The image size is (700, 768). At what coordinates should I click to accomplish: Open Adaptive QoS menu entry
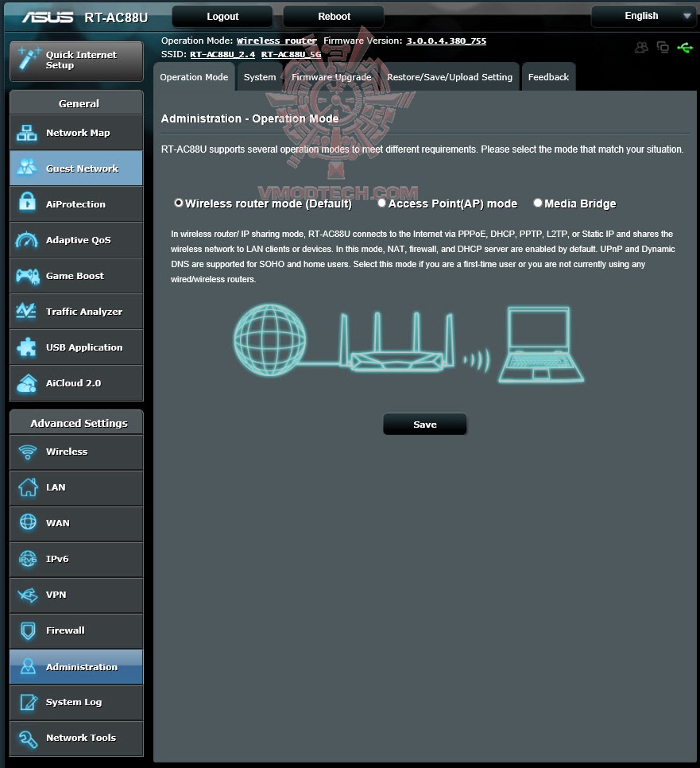coord(76,240)
